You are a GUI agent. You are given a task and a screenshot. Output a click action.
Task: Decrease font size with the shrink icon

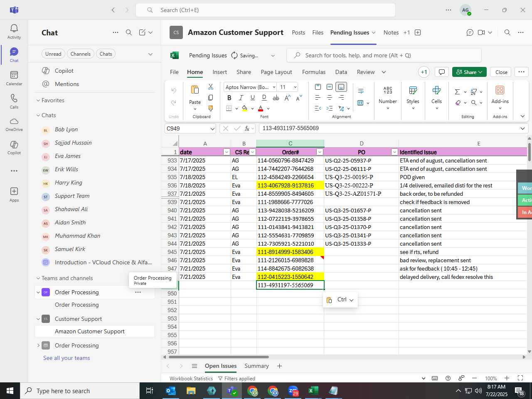point(299,98)
